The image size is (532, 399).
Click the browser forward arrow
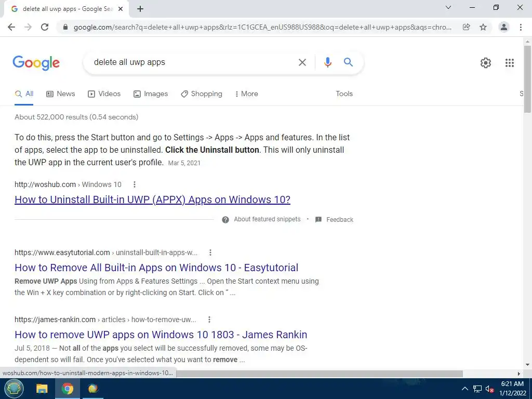[x=28, y=27]
